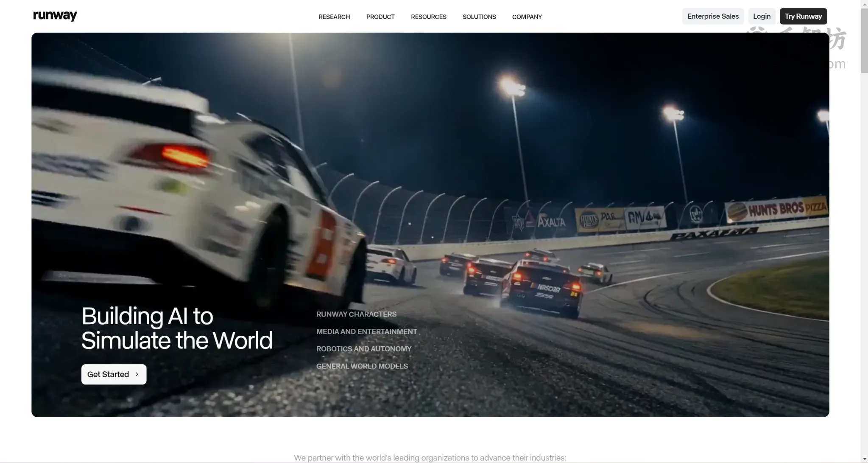Open the Solutions menu

point(479,17)
